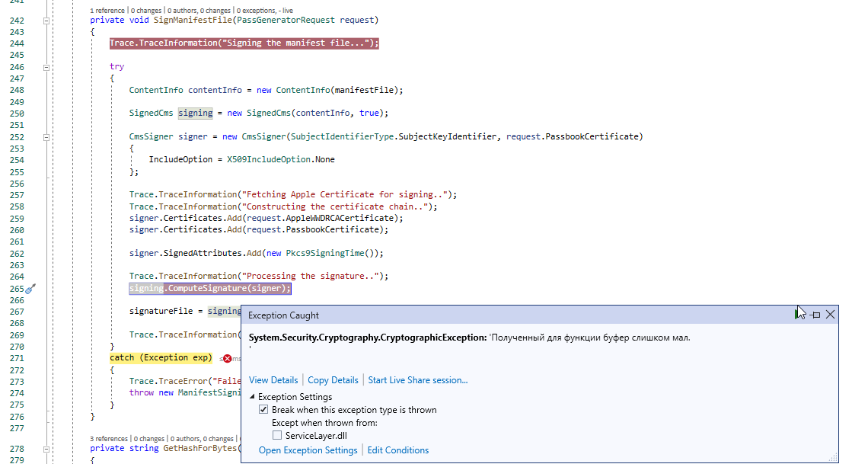Uncheck 'Break when this exception type is thrown'

tap(263, 409)
